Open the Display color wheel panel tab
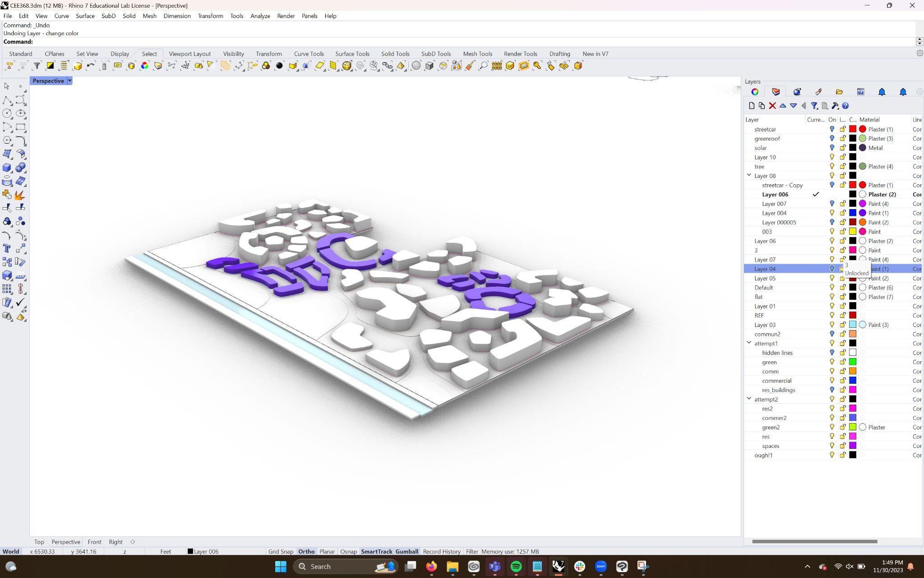The width and height of the screenshot is (924, 578). (x=755, y=92)
